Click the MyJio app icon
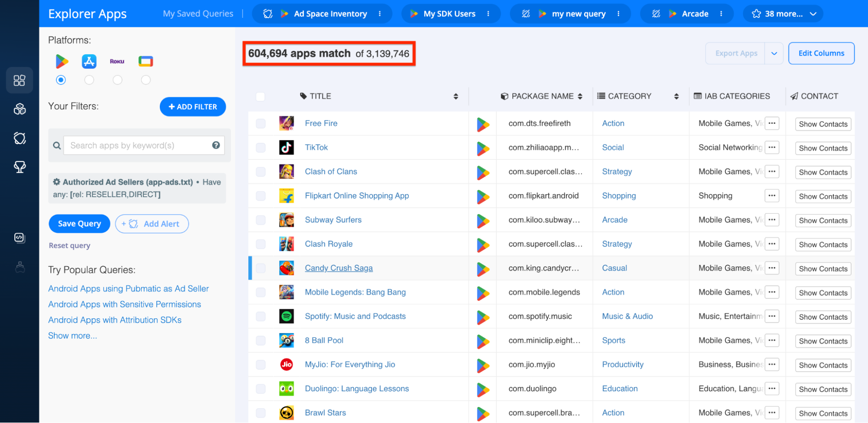The height and width of the screenshot is (423, 868). pyautogui.click(x=287, y=364)
